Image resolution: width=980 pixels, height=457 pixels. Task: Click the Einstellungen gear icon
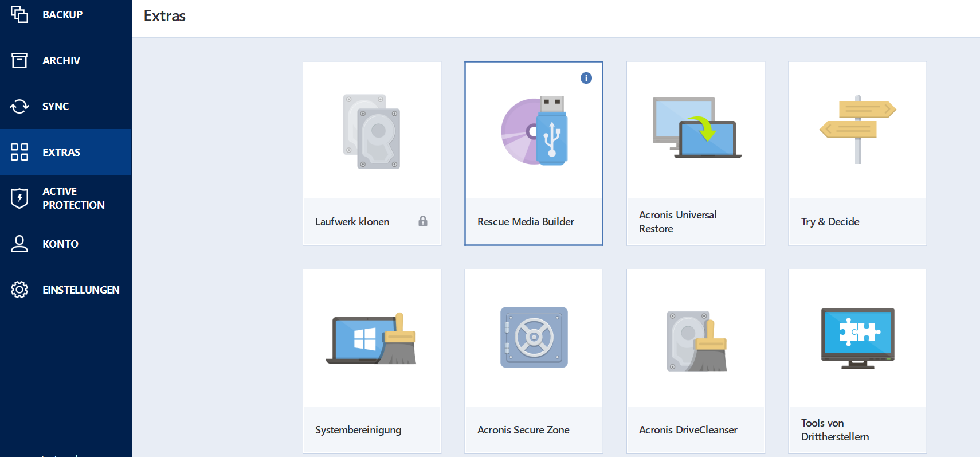tap(19, 290)
